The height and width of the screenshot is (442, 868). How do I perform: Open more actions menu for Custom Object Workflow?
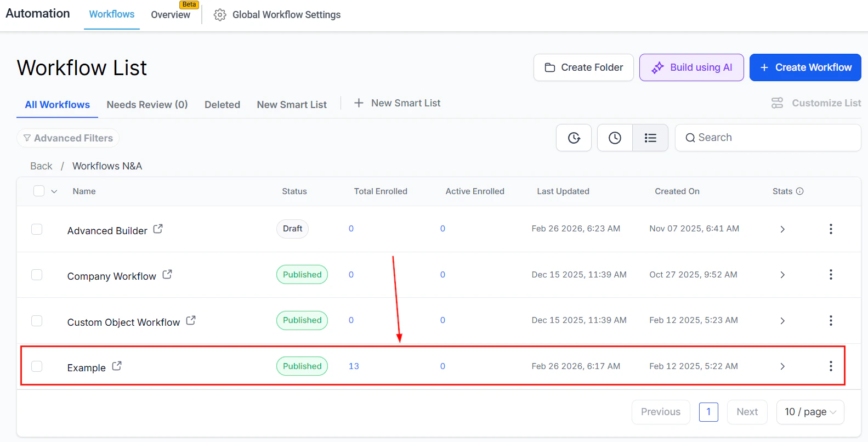tap(831, 320)
